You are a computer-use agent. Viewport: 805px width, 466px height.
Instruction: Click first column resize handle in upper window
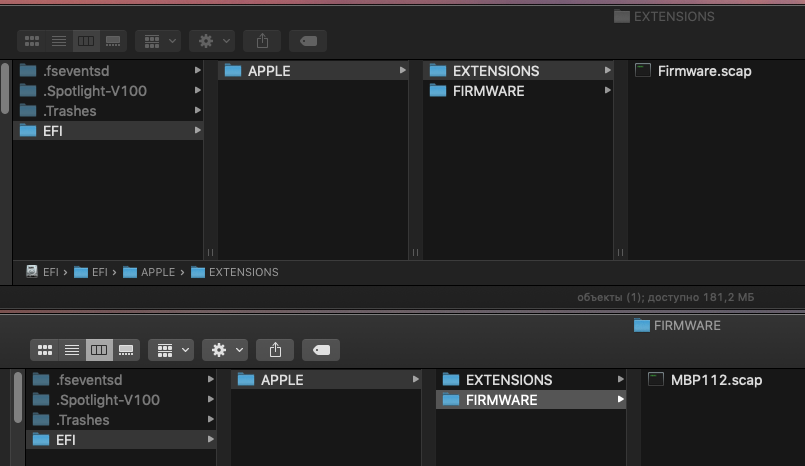[210, 253]
